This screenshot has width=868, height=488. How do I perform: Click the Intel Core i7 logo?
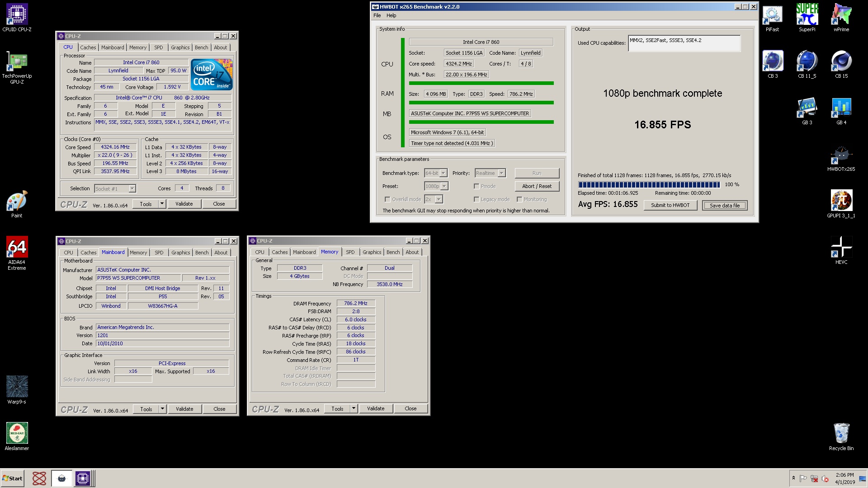(x=212, y=75)
